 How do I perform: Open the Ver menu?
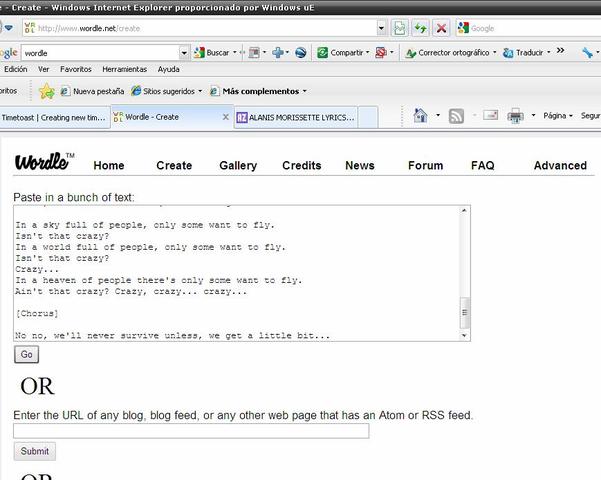44,69
